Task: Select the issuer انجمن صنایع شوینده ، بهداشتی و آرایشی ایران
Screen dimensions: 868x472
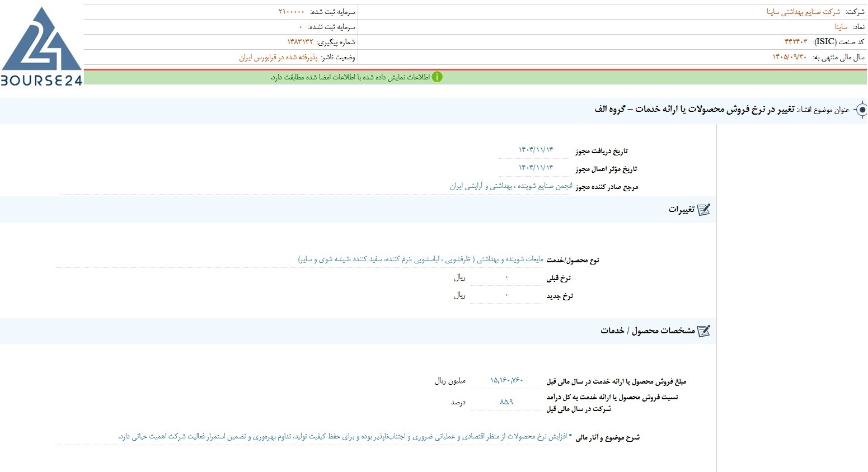Action: coord(511,186)
